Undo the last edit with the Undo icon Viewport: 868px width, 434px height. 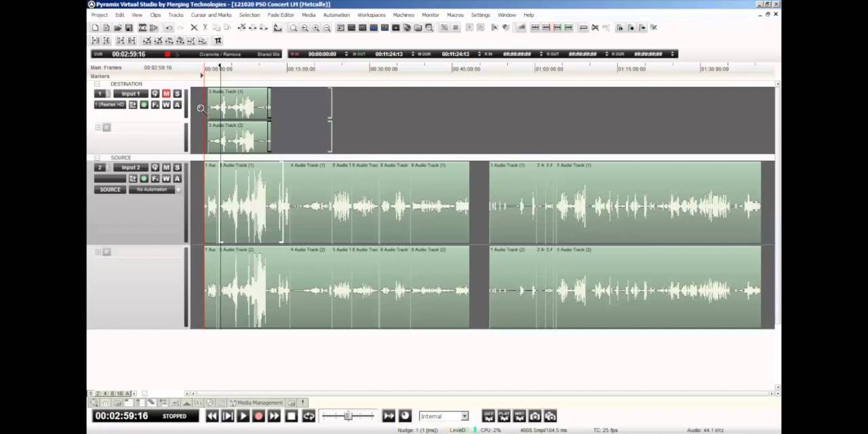point(169,28)
